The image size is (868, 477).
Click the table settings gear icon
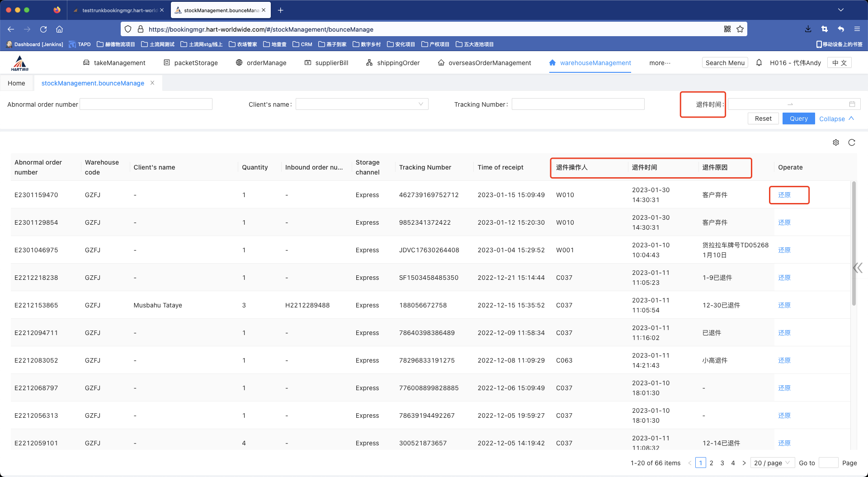[836, 142]
